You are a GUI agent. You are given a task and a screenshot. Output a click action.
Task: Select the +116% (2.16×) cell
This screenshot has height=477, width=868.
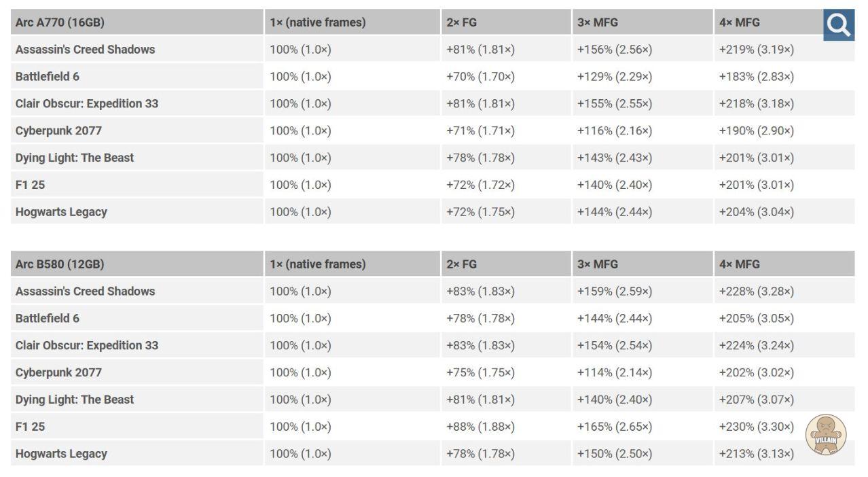coord(614,130)
